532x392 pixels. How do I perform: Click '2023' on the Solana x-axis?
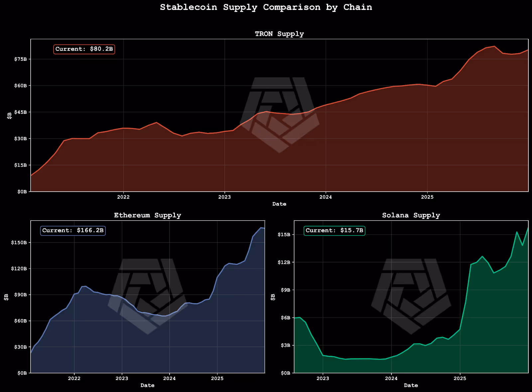[x=323, y=378]
